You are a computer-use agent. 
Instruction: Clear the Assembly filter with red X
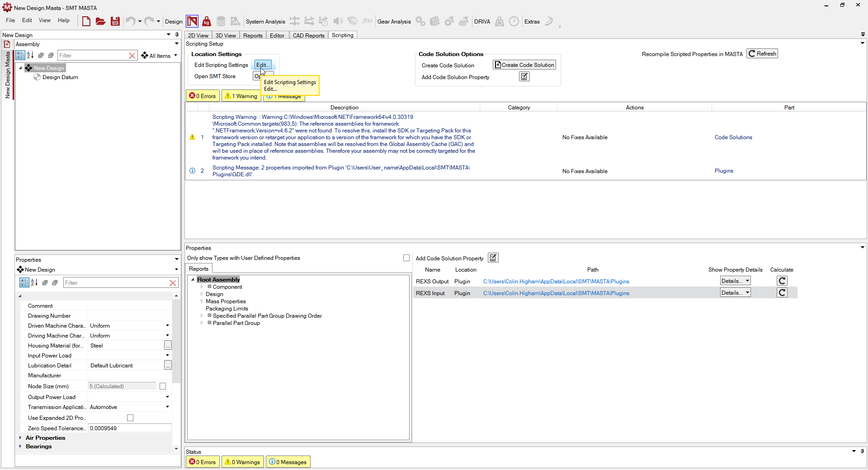132,56
